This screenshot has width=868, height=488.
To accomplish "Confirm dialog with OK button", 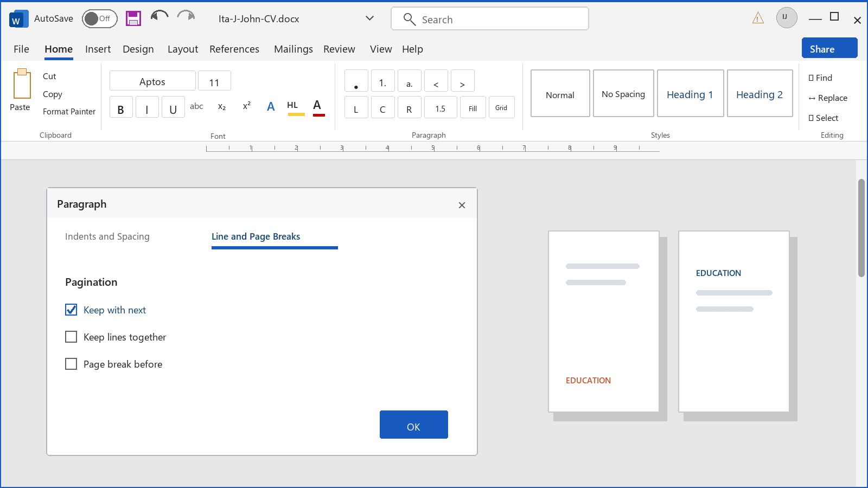I will (414, 425).
